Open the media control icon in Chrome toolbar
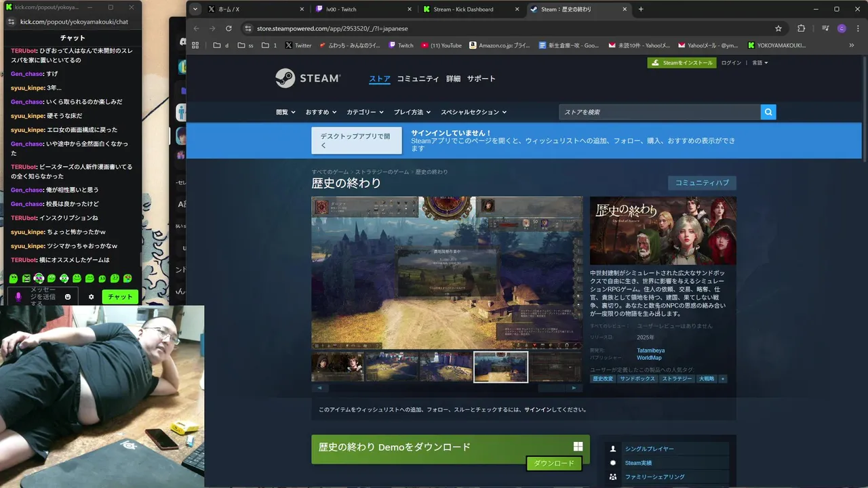The image size is (868, 488). tap(825, 28)
